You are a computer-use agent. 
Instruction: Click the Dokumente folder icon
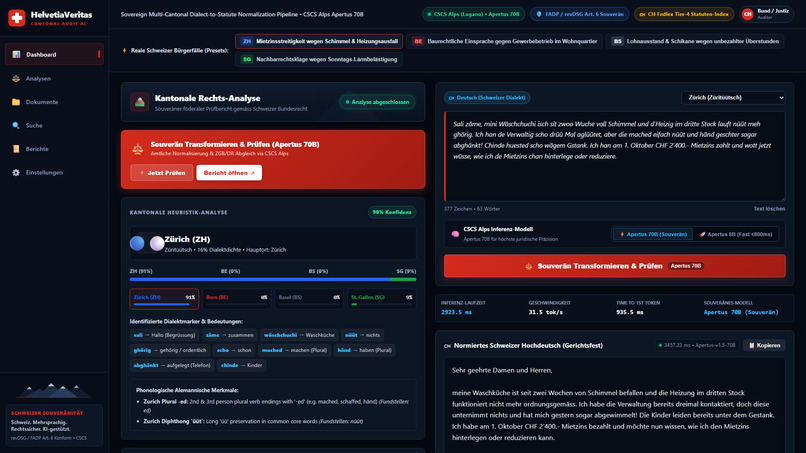coord(16,102)
